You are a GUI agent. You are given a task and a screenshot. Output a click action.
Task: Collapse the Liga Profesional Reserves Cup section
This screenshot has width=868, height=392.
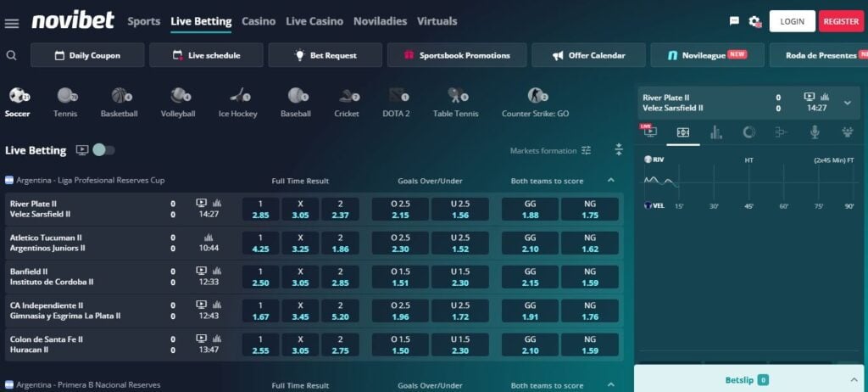[610, 180]
